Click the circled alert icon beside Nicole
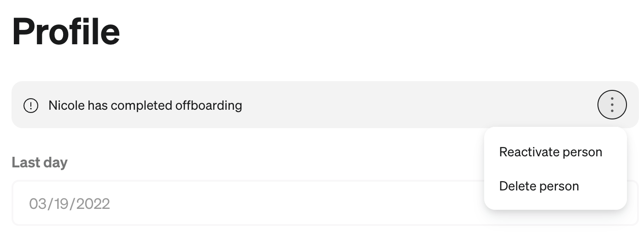 [31, 106]
